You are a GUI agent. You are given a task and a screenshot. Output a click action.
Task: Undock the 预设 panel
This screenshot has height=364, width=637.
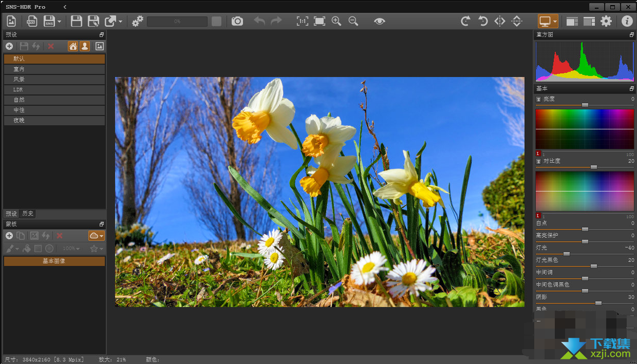pos(102,35)
